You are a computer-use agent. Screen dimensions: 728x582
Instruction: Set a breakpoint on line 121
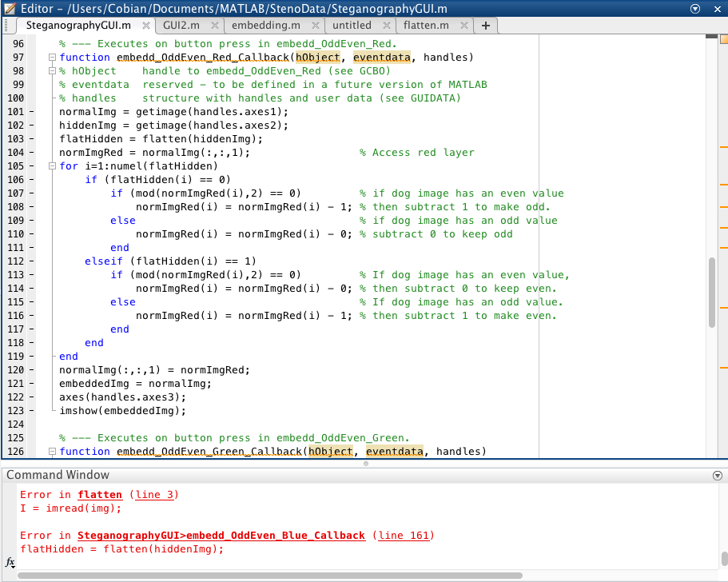[x=32, y=384]
